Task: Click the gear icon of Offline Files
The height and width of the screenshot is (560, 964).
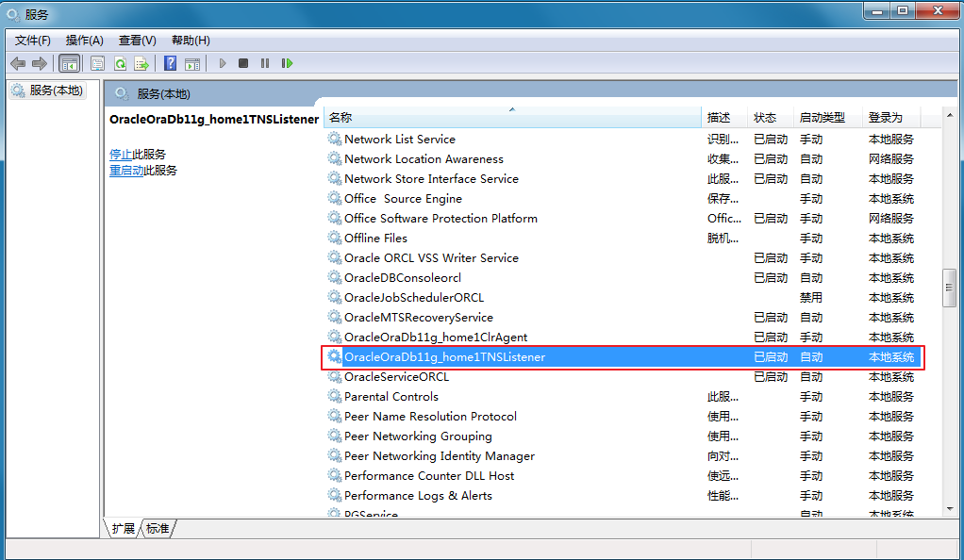Action: click(x=335, y=238)
